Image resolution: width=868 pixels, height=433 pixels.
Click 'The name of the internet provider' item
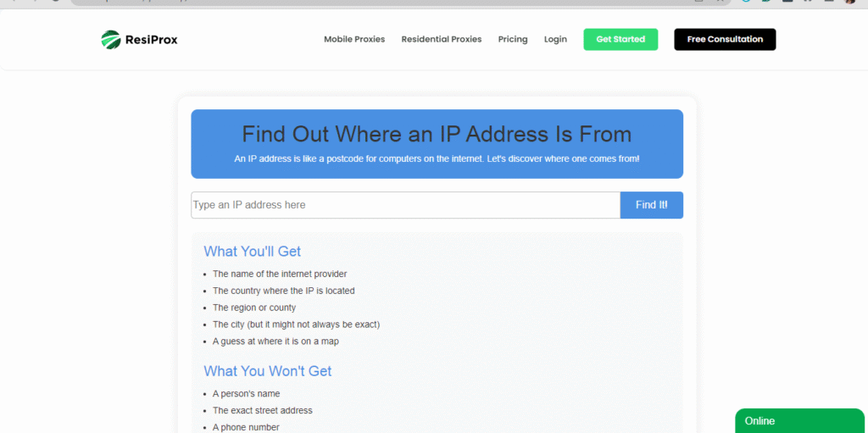pos(280,274)
